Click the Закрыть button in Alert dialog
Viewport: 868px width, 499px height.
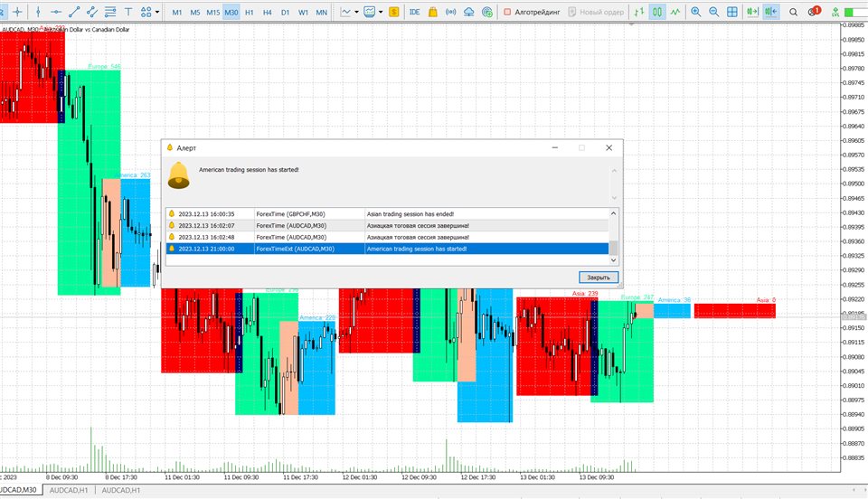coord(599,278)
